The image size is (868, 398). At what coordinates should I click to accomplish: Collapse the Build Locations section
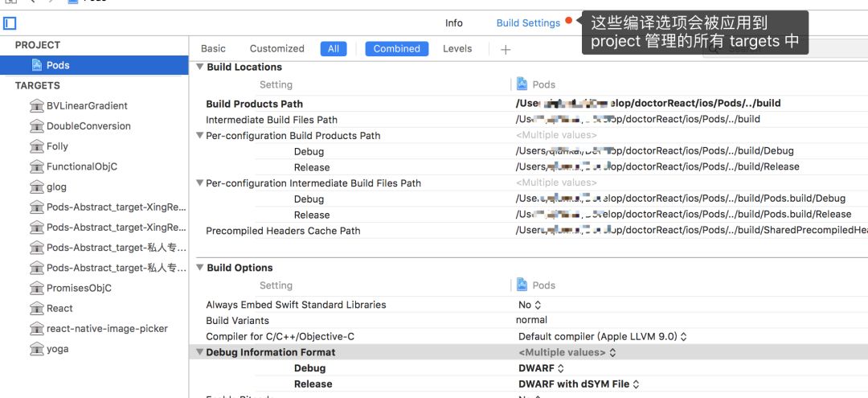199,67
